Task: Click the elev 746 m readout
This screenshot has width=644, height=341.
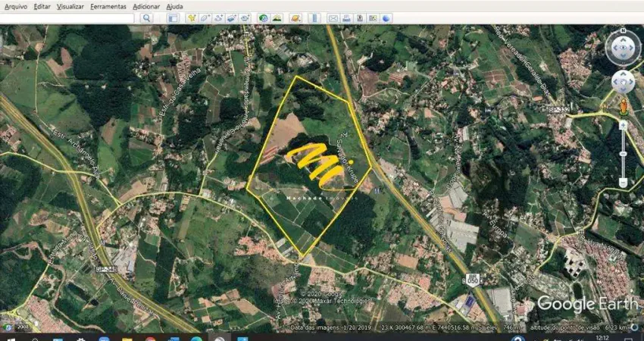Action: click(x=504, y=327)
